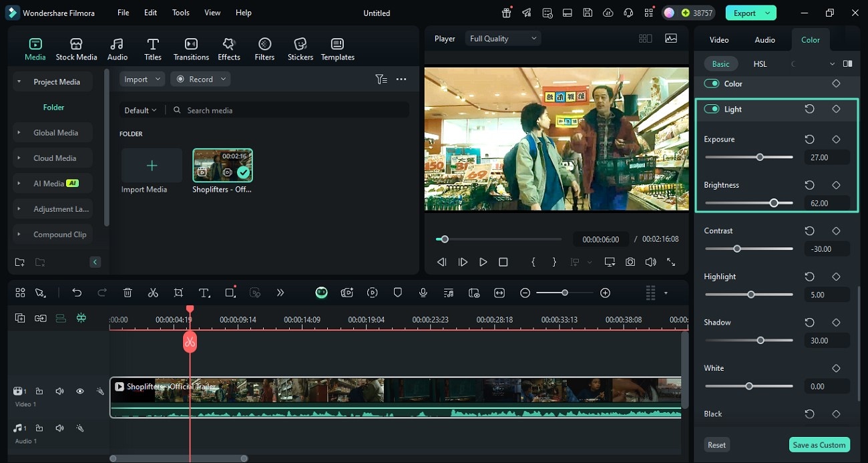Screen dimensions: 868x463
Task: Hide the Video 1 track with eye icon
Action: click(x=79, y=391)
